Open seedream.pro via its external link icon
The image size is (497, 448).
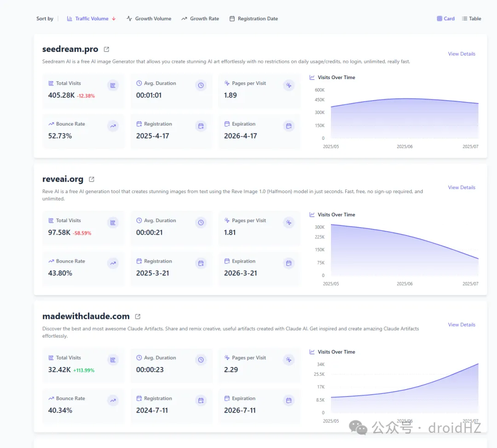106,48
